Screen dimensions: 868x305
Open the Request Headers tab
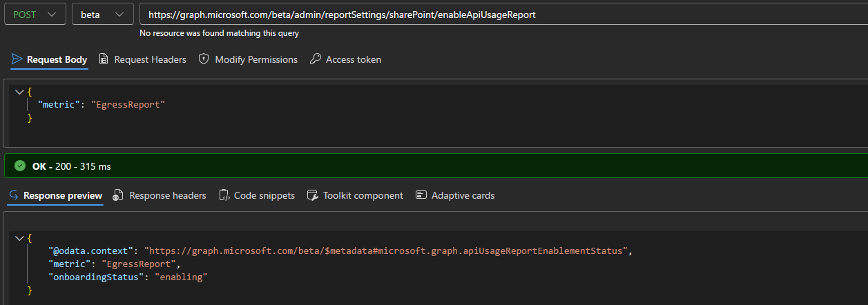pyautogui.click(x=142, y=59)
